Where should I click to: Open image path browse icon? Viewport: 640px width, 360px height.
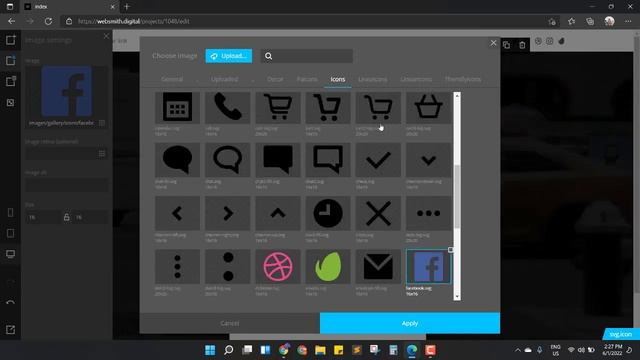[102, 123]
